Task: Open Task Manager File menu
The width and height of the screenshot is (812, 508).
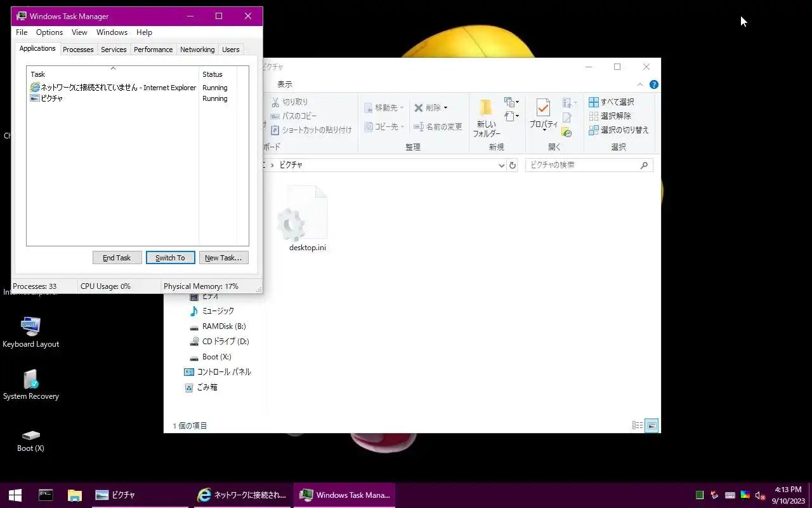Action: pos(22,32)
